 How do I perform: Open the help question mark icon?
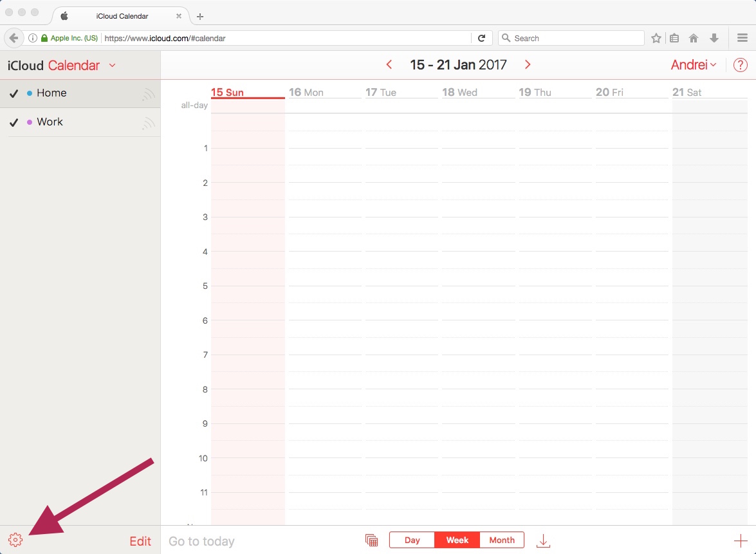(x=740, y=64)
